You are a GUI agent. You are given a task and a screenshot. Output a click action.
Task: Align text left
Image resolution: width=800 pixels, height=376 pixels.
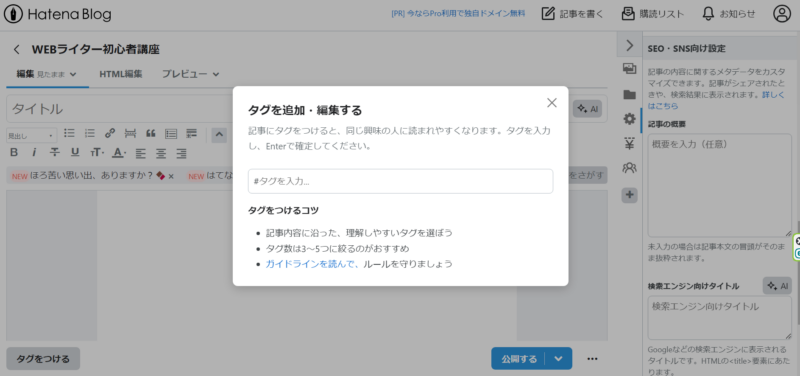tap(140, 153)
